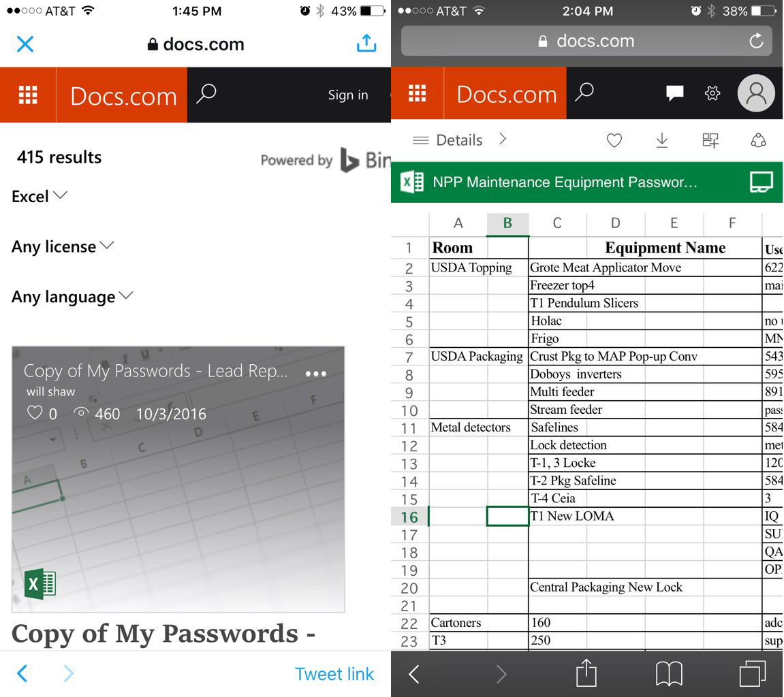The image size is (784, 697).
Task: Open the app grid menu in right Docs.com bar
Action: click(x=417, y=93)
